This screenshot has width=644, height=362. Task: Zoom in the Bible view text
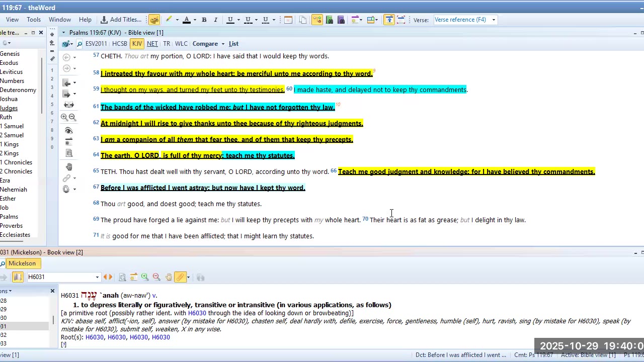pos(64,117)
